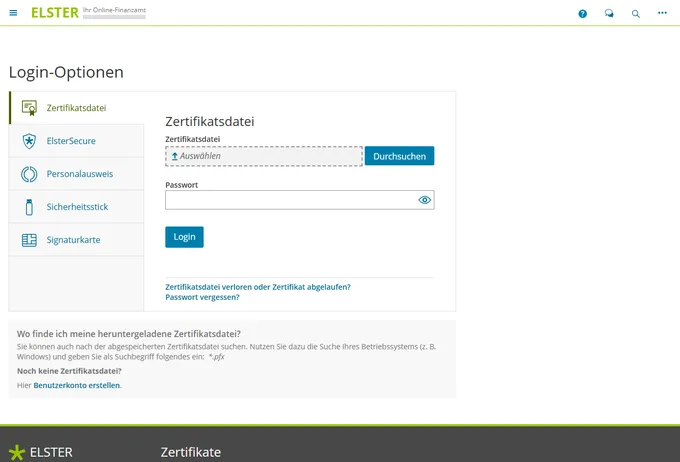The image size is (680, 462).
Task: Click the Auswählen file drop field
Action: pos(264,156)
